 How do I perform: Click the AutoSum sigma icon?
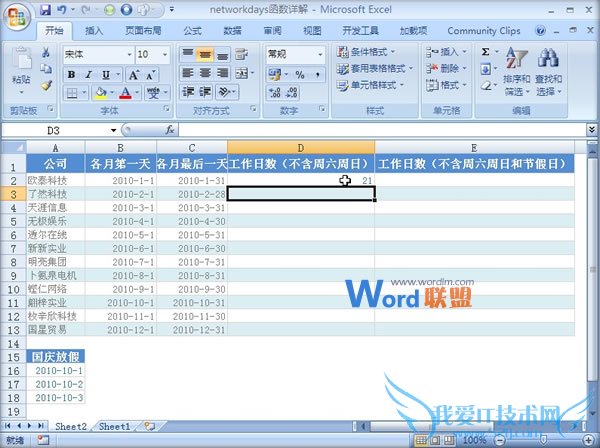tap(485, 52)
